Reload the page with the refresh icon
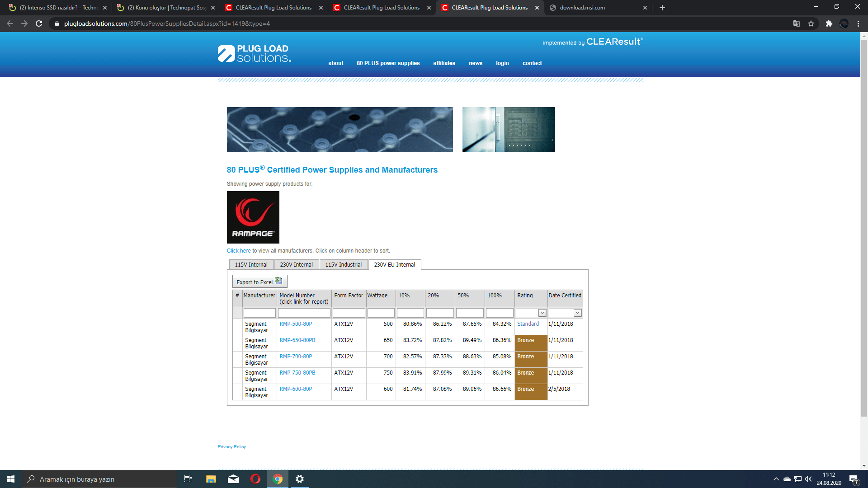 coord(39,23)
